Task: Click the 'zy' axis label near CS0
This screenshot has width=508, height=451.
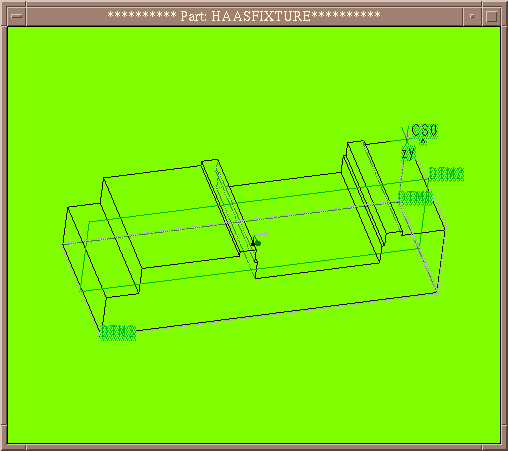Action: point(408,153)
